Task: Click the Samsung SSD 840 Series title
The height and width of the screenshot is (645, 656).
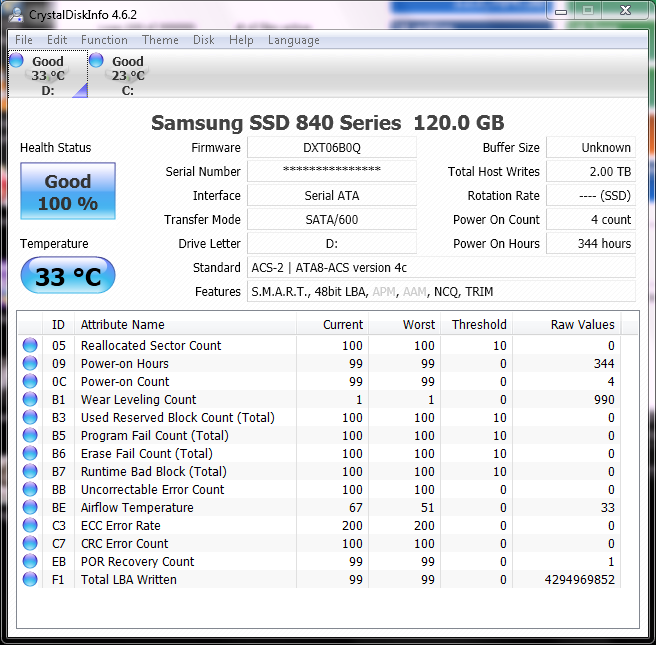Action: [x=328, y=123]
